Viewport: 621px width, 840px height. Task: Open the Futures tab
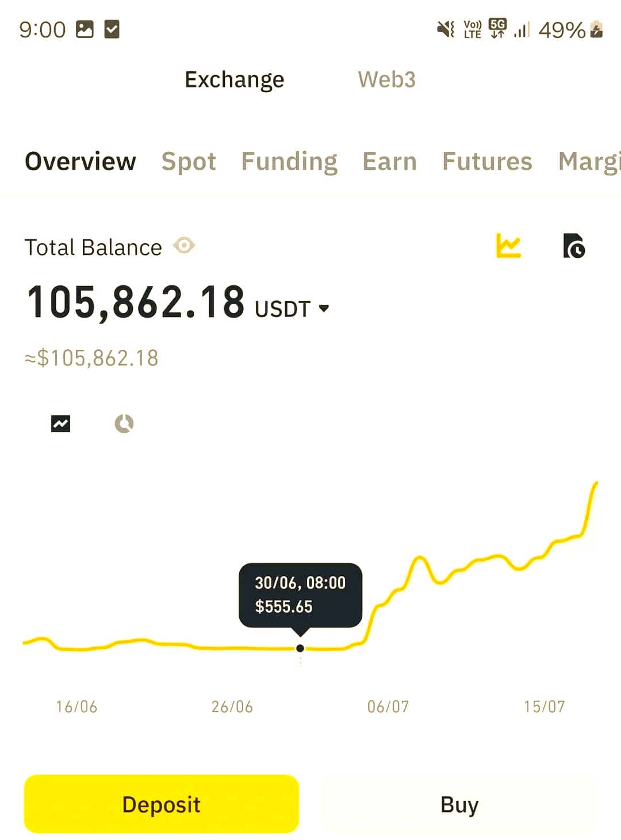click(x=487, y=162)
